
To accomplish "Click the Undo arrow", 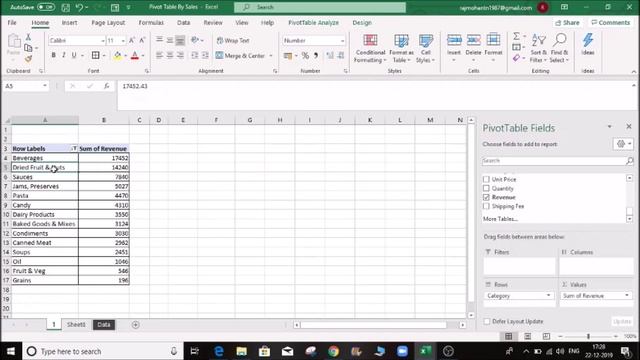I will pyautogui.click(x=80, y=7).
